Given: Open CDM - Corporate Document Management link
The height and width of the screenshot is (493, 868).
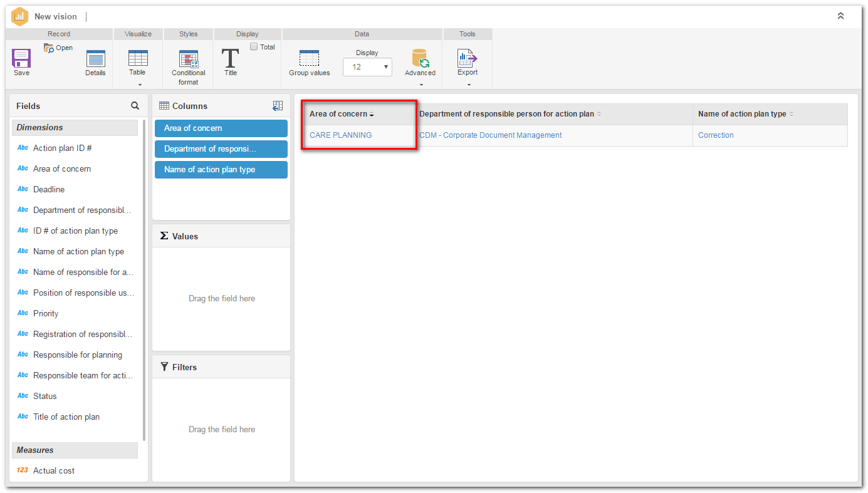Looking at the screenshot, I should pos(491,135).
